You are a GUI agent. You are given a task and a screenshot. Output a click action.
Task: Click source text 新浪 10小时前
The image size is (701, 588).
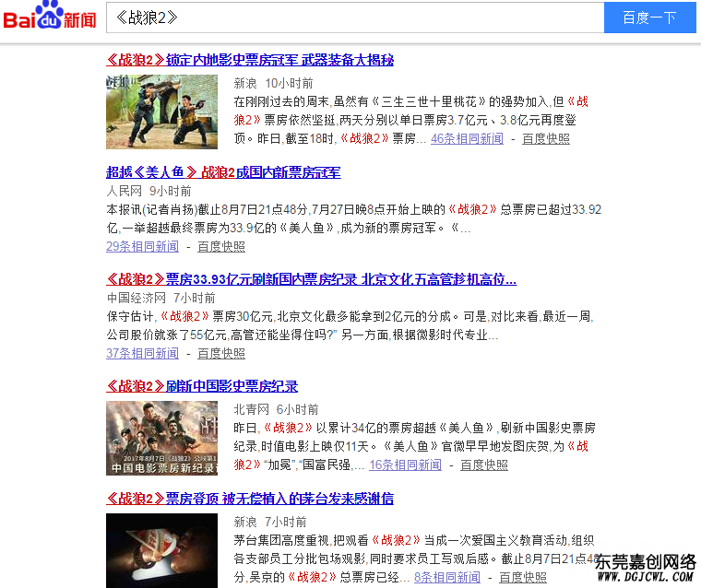273,84
